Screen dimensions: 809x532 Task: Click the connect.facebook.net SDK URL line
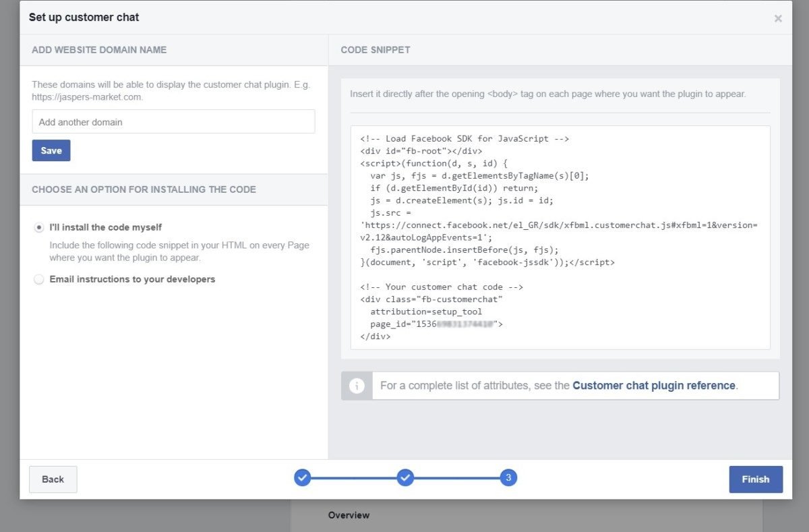(x=560, y=225)
